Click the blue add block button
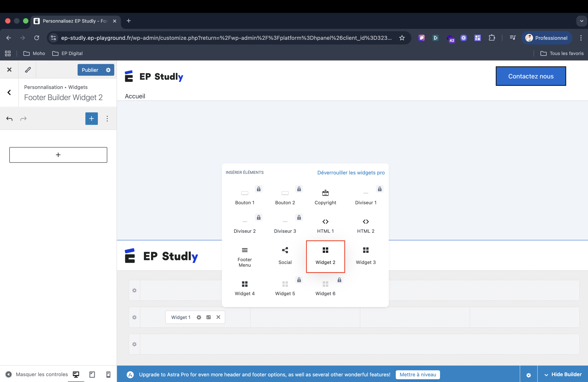Image resolution: width=588 pixels, height=382 pixels. (x=91, y=119)
